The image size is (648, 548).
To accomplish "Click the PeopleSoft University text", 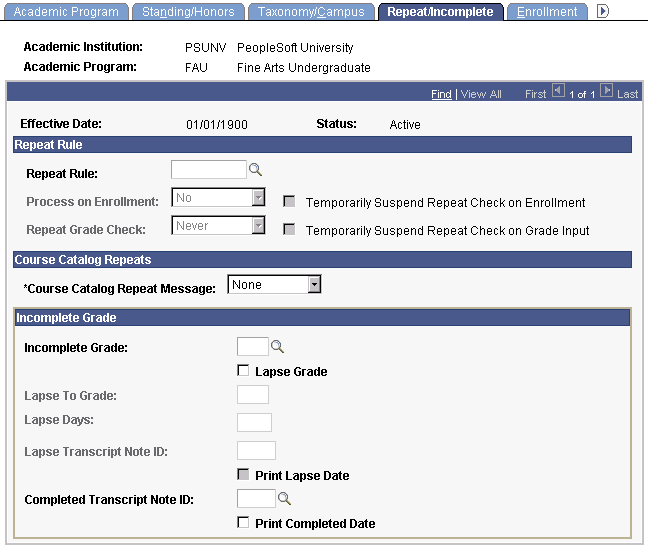I will (295, 48).
